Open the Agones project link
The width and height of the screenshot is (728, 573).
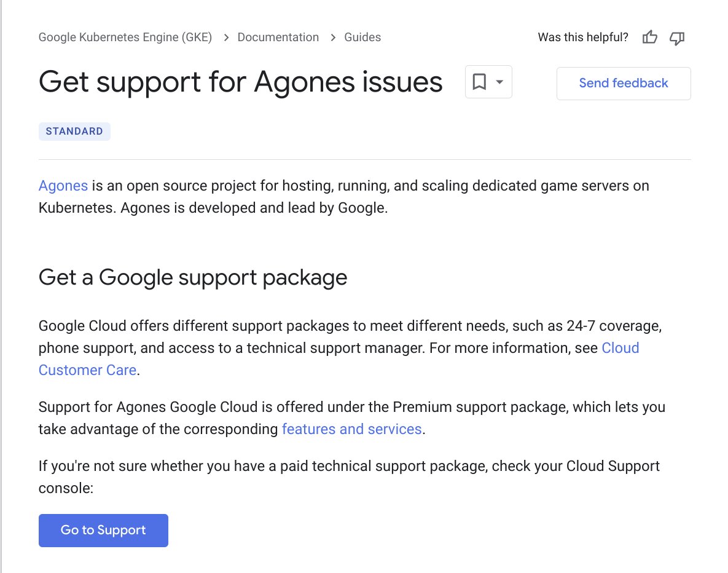(x=63, y=185)
